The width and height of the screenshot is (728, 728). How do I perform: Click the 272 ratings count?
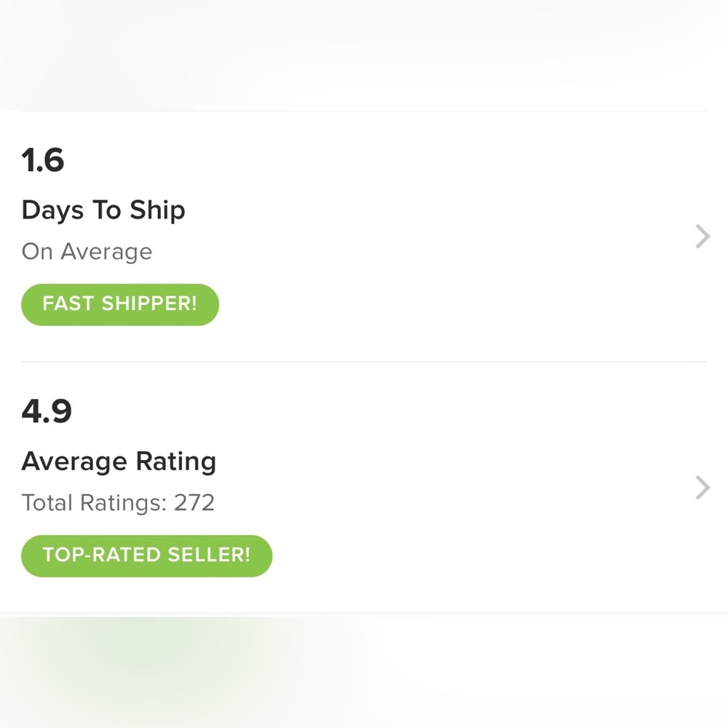click(194, 503)
